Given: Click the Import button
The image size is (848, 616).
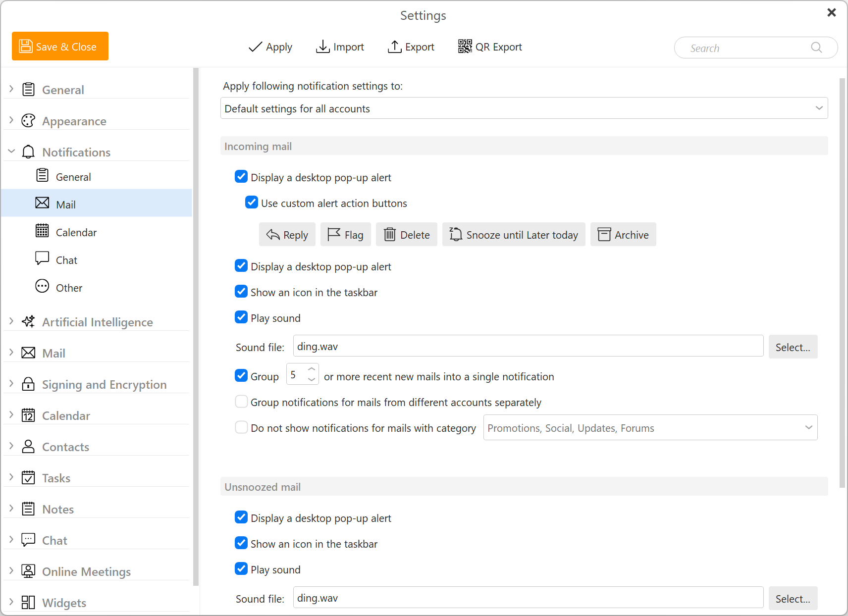Looking at the screenshot, I should (340, 47).
